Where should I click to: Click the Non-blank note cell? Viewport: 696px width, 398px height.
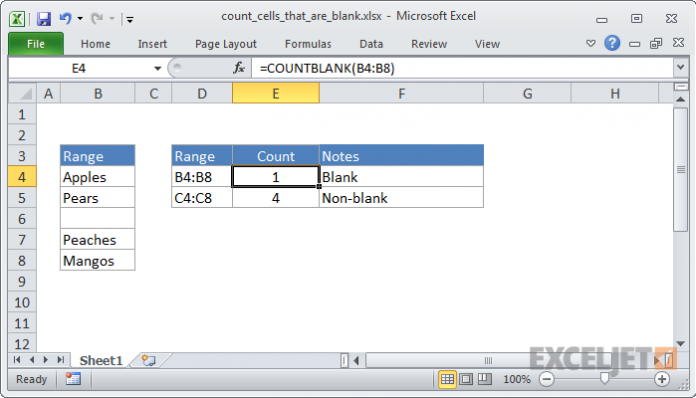coord(401,198)
